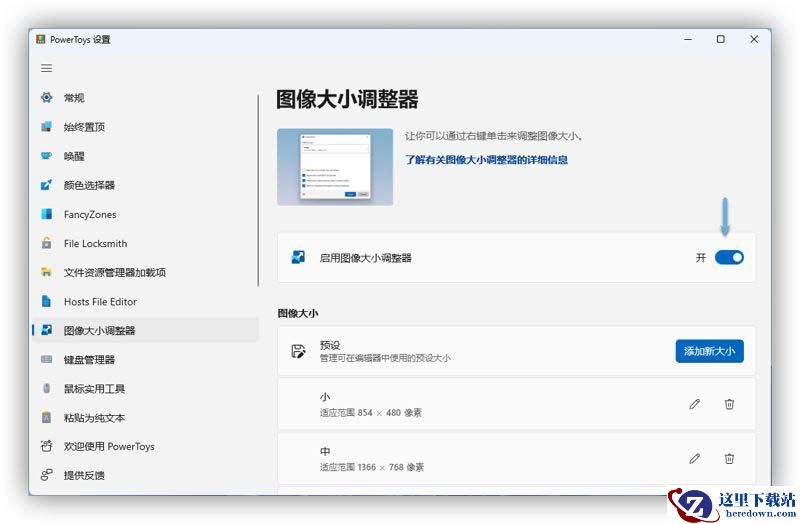Go to 粘贴为纯文本 page
This screenshot has height=524, width=800.
[145, 417]
